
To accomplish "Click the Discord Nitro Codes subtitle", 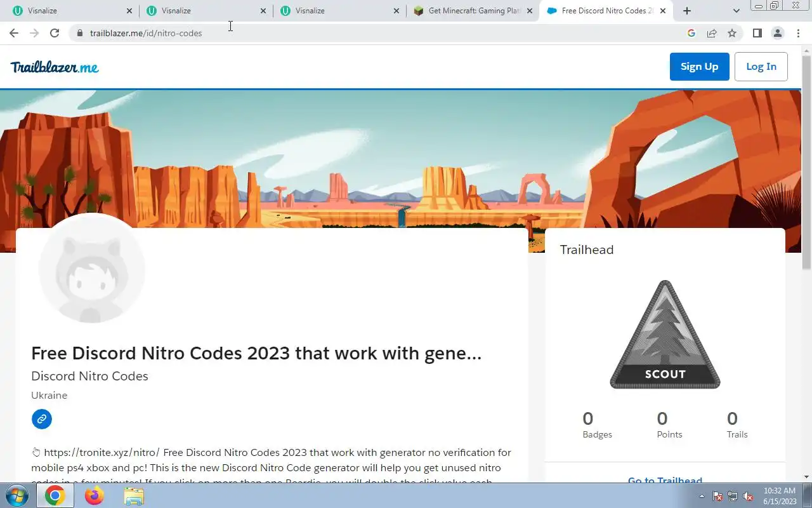I will pos(89,376).
